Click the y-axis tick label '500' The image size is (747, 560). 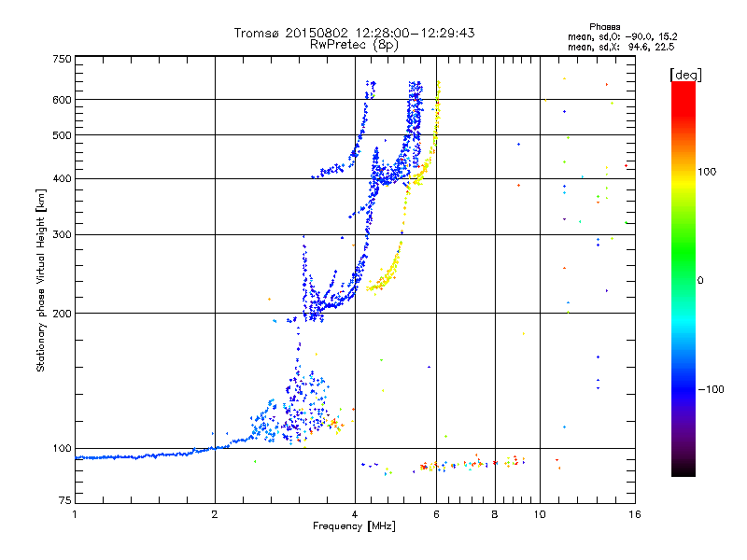tap(62, 135)
